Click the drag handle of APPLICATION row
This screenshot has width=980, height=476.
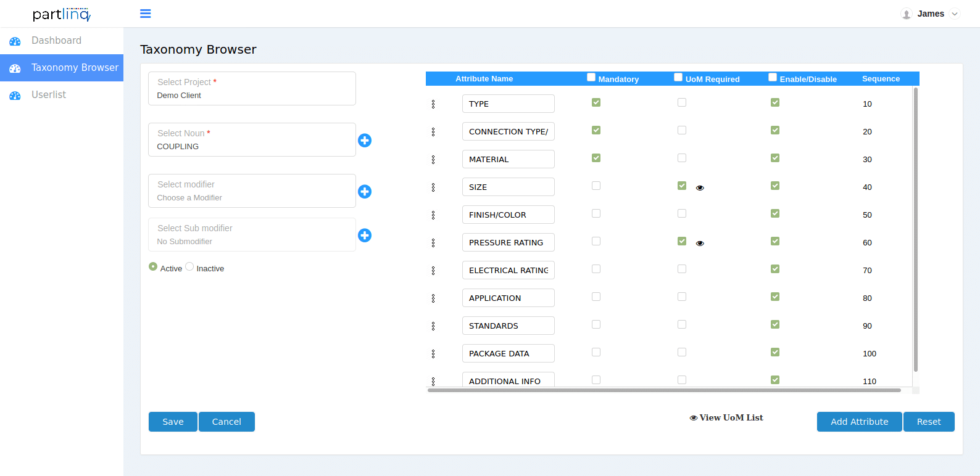(x=433, y=298)
